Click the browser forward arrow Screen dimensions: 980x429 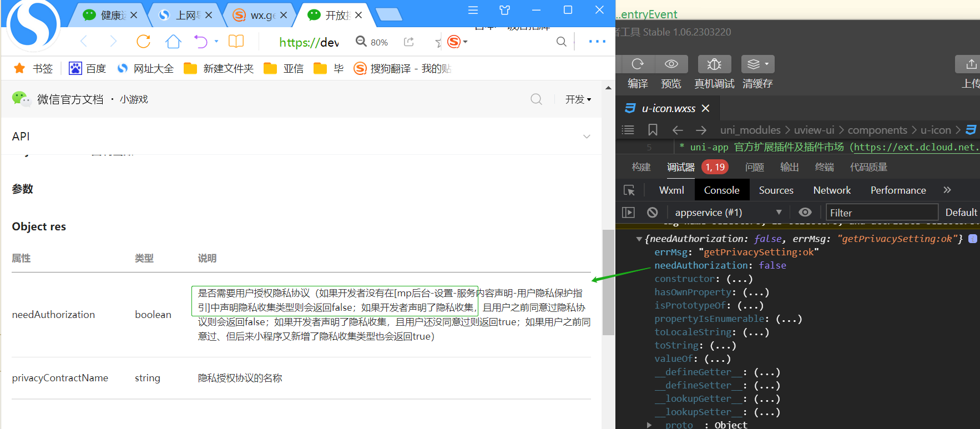coord(113,42)
